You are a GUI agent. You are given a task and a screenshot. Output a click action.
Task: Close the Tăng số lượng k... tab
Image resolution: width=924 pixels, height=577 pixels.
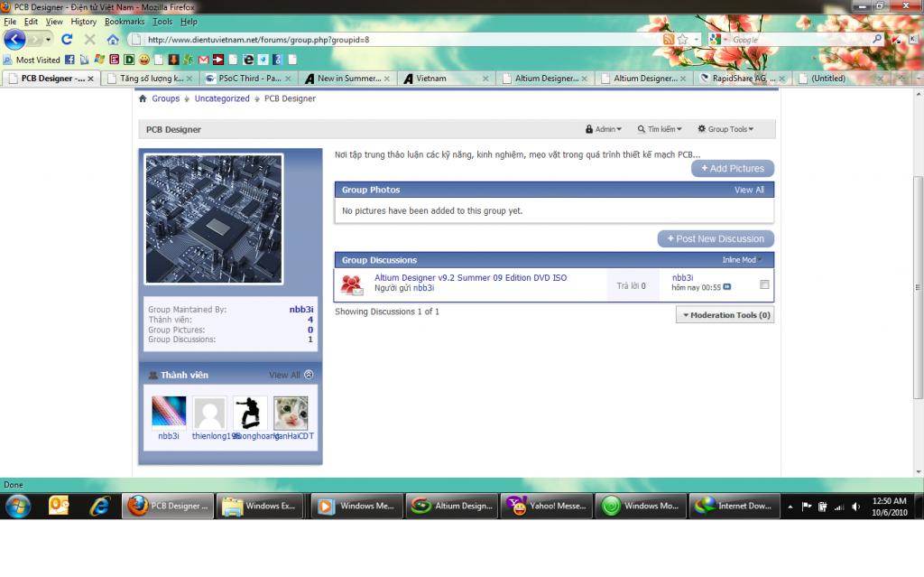click(189, 78)
